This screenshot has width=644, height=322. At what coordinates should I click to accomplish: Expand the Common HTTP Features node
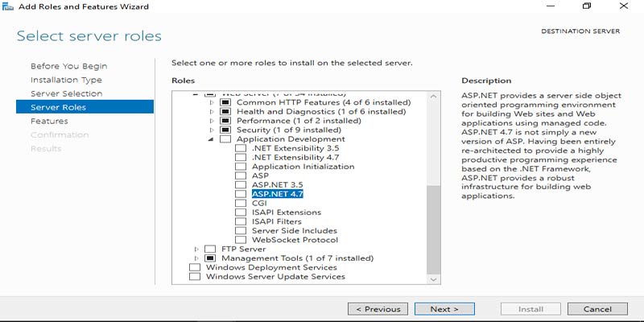[212, 103]
